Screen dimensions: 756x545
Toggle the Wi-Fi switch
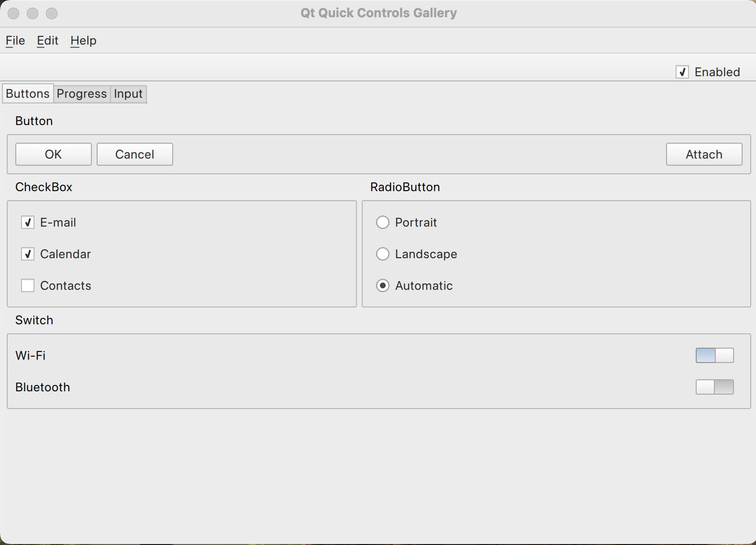714,355
